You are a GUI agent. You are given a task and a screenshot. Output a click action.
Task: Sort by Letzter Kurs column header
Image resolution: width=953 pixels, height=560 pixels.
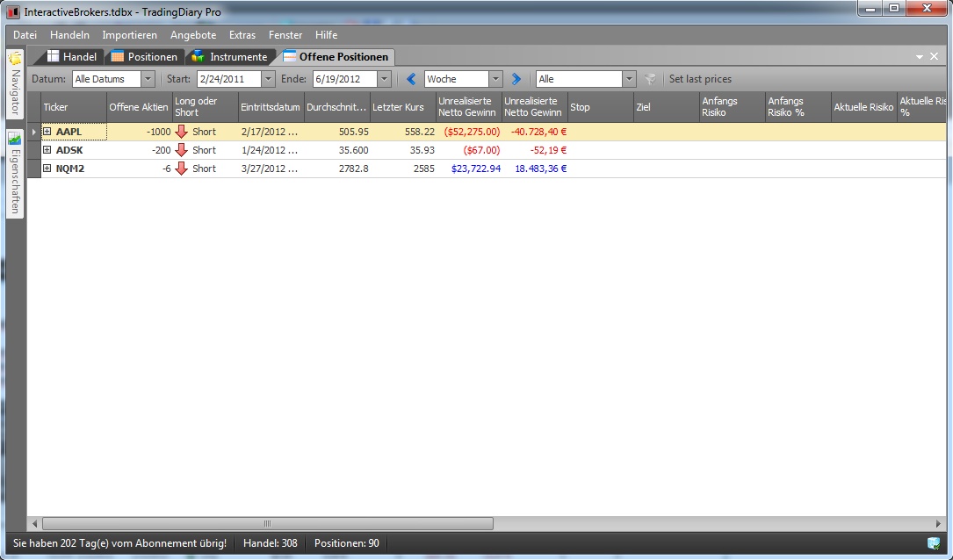[403, 107]
